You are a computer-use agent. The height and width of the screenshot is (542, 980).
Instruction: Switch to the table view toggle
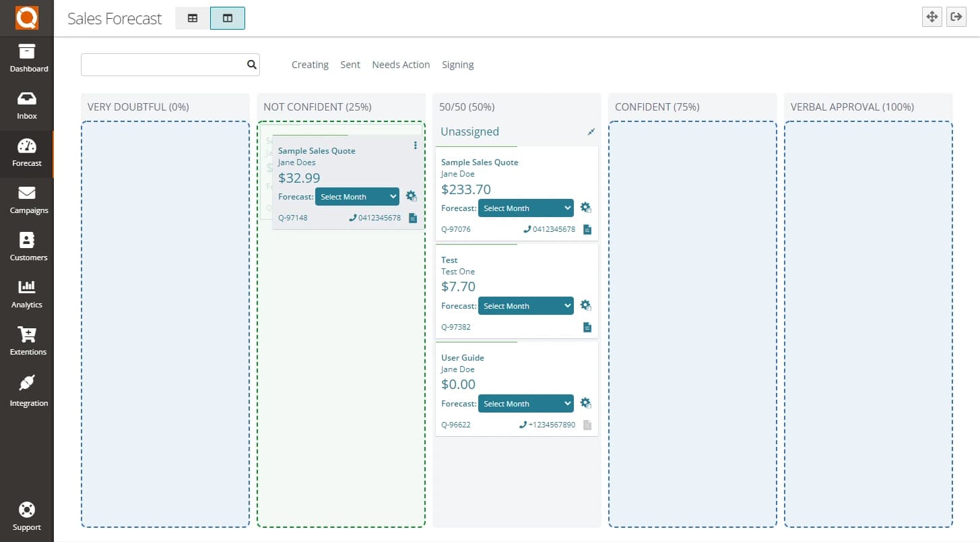point(192,18)
